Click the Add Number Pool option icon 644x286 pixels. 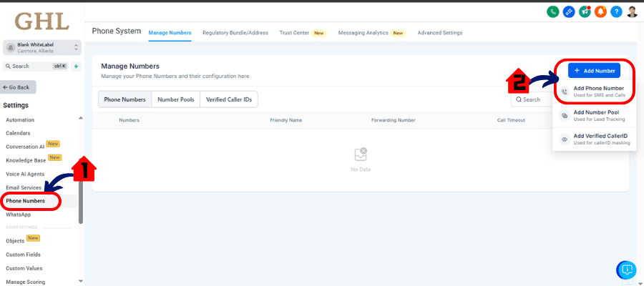(x=565, y=116)
